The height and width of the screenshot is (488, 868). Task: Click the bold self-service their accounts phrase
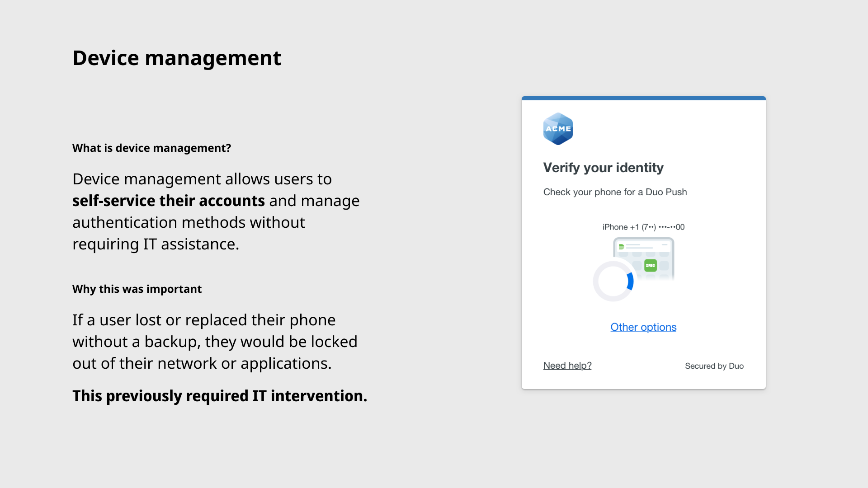click(169, 201)
